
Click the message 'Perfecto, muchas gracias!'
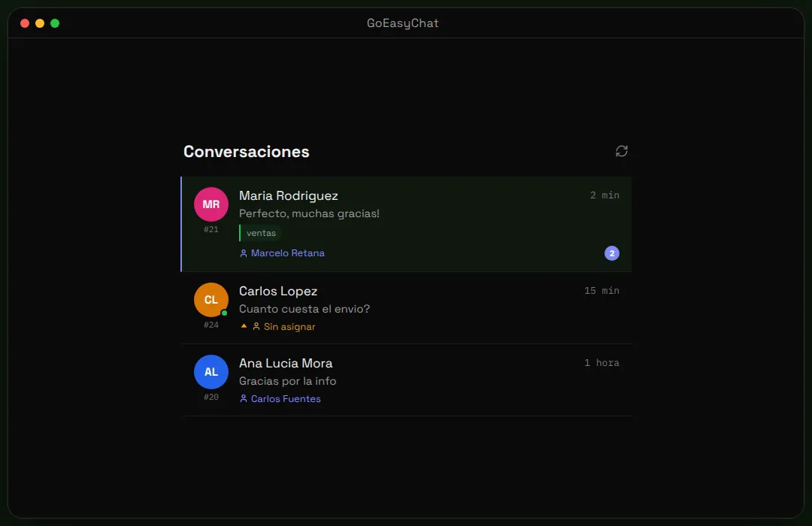click(309, 213)
